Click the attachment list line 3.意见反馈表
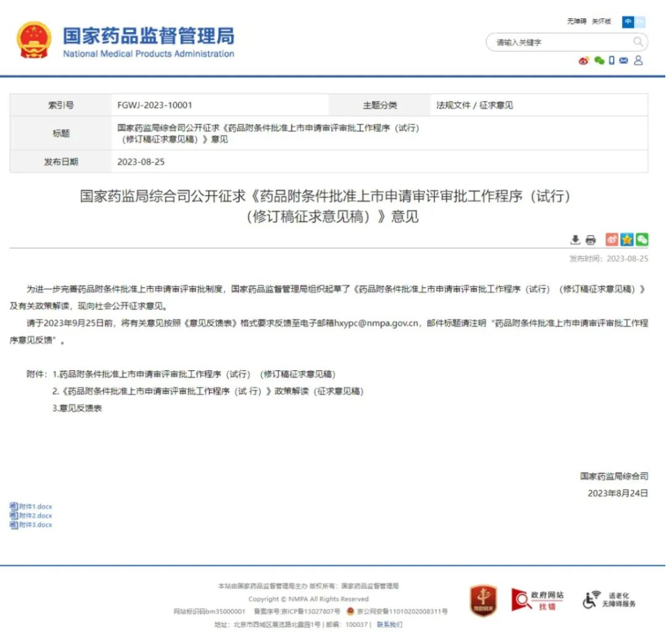This screenshot has width=666, height=644. coord(77,408)
